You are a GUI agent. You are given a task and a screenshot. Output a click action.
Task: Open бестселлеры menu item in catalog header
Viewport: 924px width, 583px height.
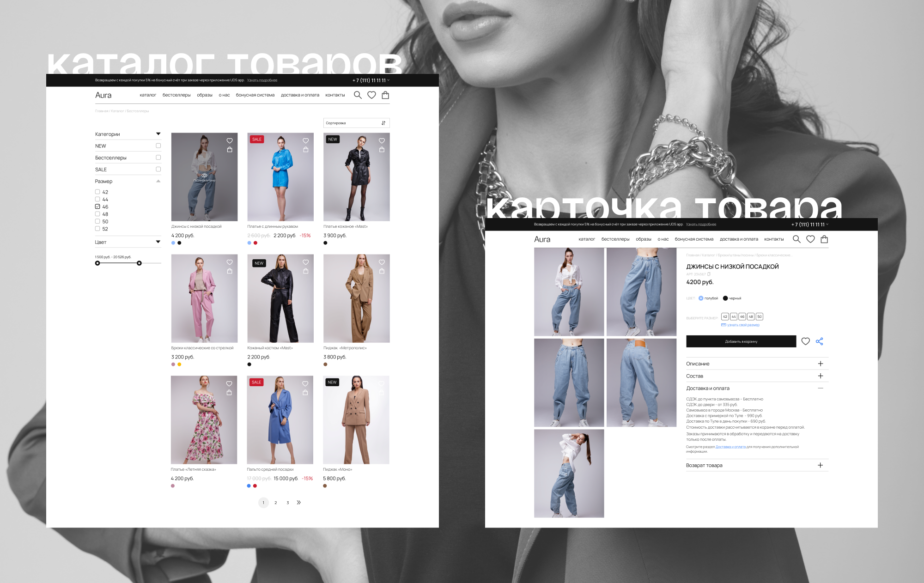[x=176, y=95]
